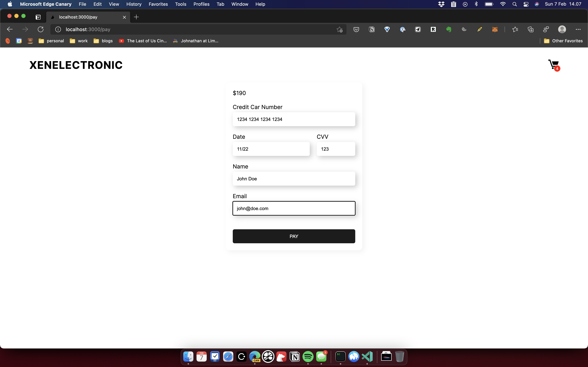Click the browser reload icon
Viewport: 588px width, 367px height.
[x=41, y=29]
